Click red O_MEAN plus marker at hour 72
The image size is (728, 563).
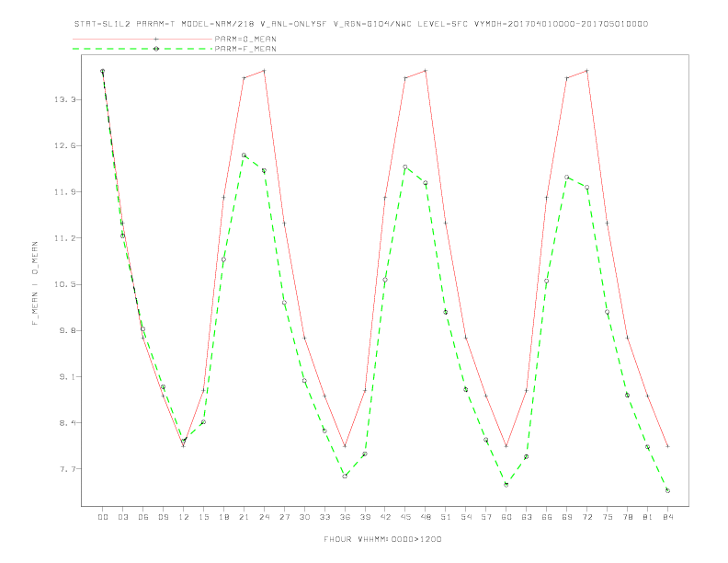click(x=587, y=71)
